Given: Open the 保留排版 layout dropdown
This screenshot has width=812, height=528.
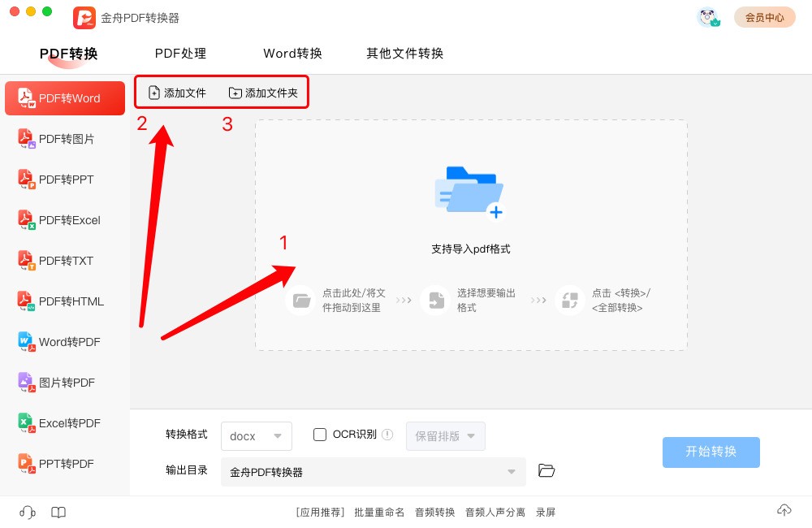Looking at the screenshot, I should pyautogui.click(x=445, y=435).
